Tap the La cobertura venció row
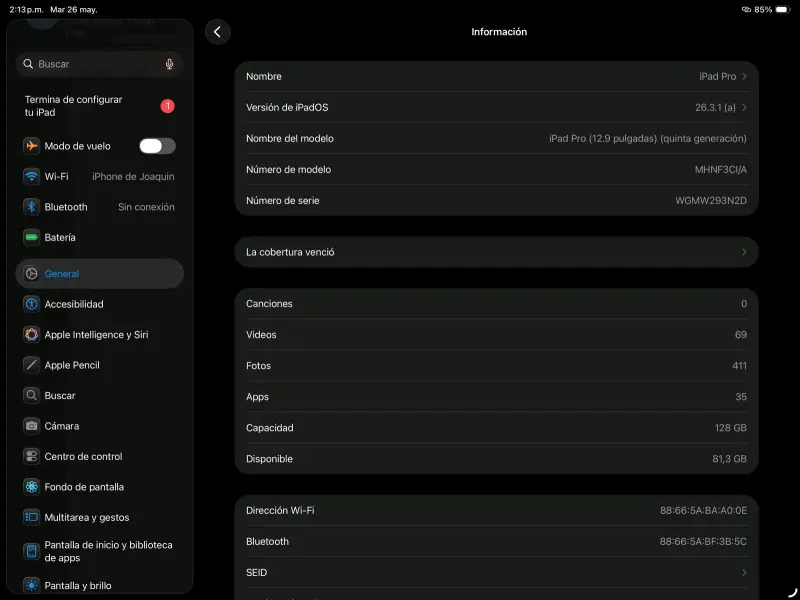Image resolution: width=800 pixels, height=600 pixels. (496, 252)
